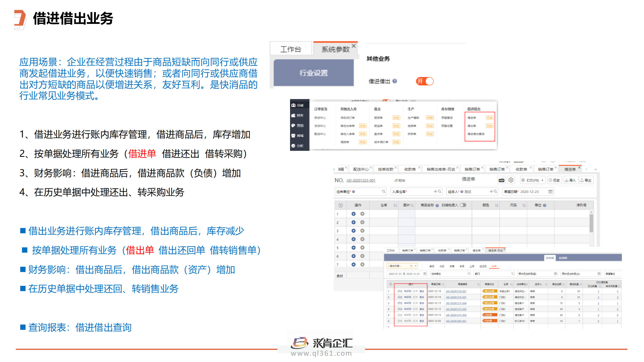
Task: Enable the 扫描枪录入 toggle
Action: pos(463,205)
